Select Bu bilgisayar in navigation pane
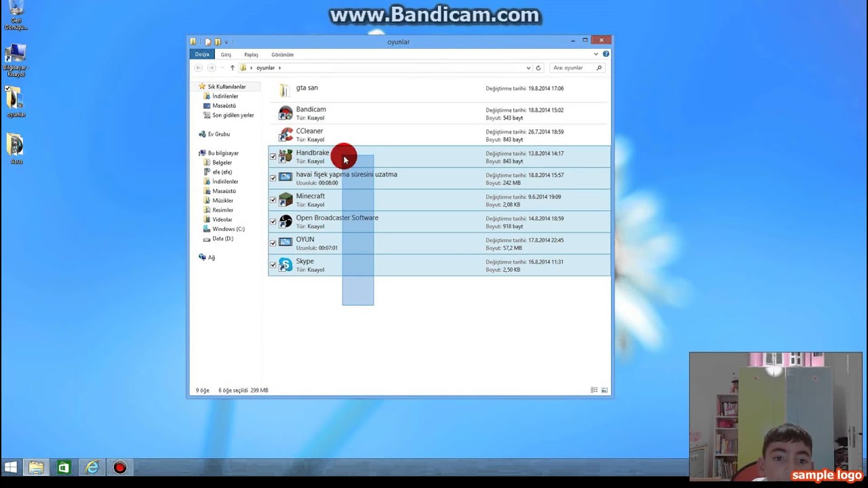Screen dimensions: 868x488 tap(223, 153)
